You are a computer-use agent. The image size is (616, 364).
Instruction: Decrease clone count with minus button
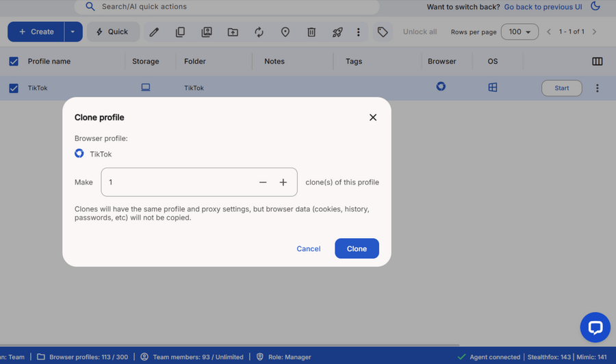(x=263, y=183)
